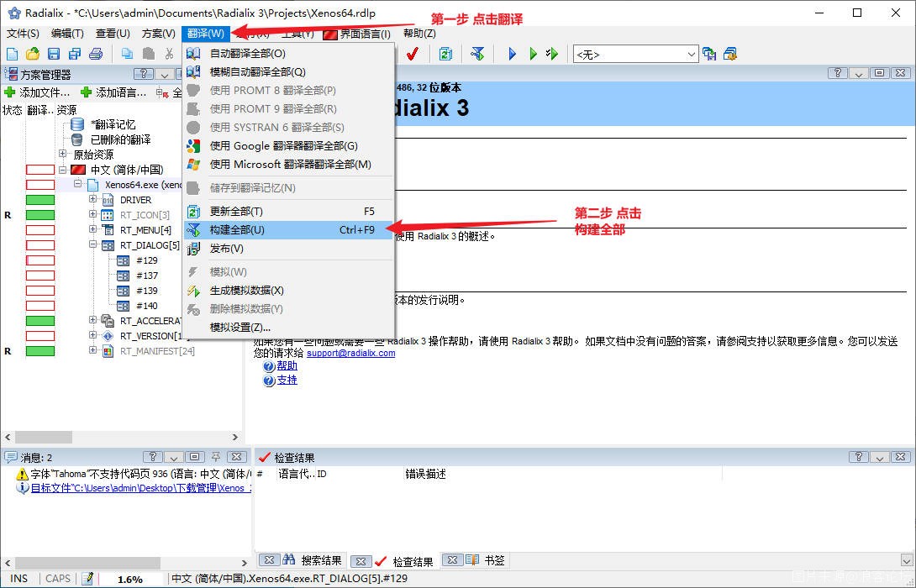Expand the RT_MANIFEST[24] tree node

(x=93, y=350)
